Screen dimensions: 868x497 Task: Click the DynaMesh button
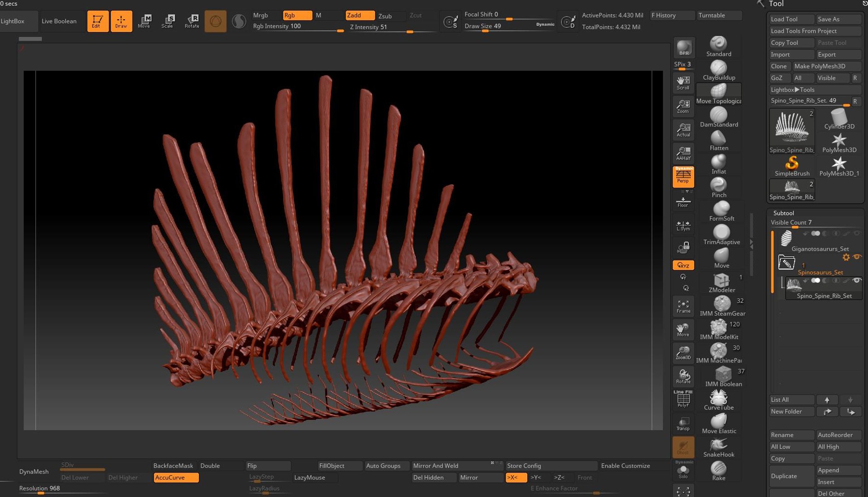pyautogui.click(x=34, y=472)
